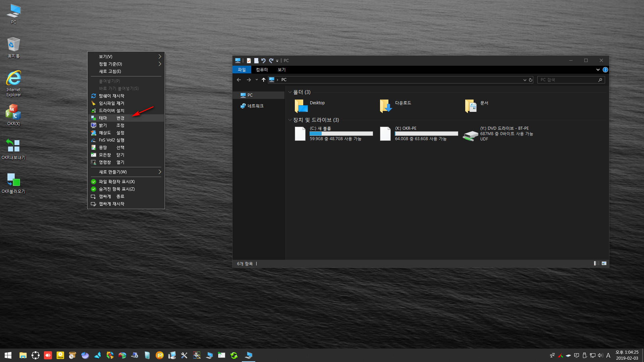The image size is (644, 362).
Task: Choose 탐쉘이 재시작 menu entry
Action: [126, 96]
